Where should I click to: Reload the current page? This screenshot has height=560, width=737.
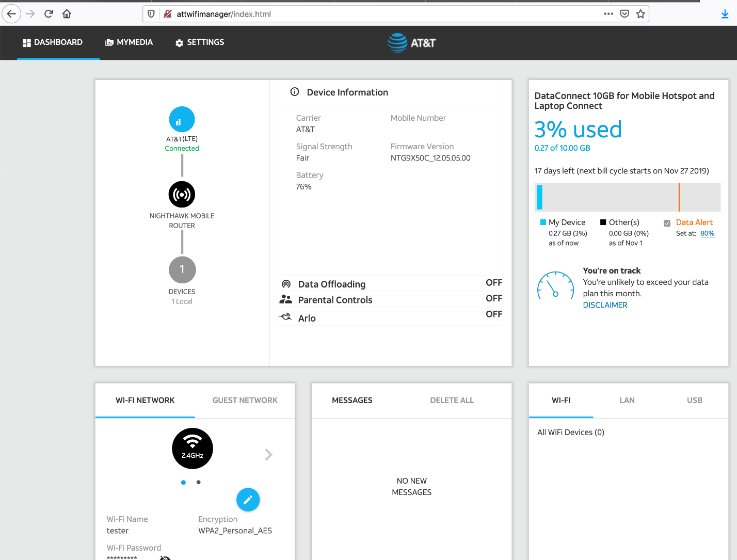49,14
